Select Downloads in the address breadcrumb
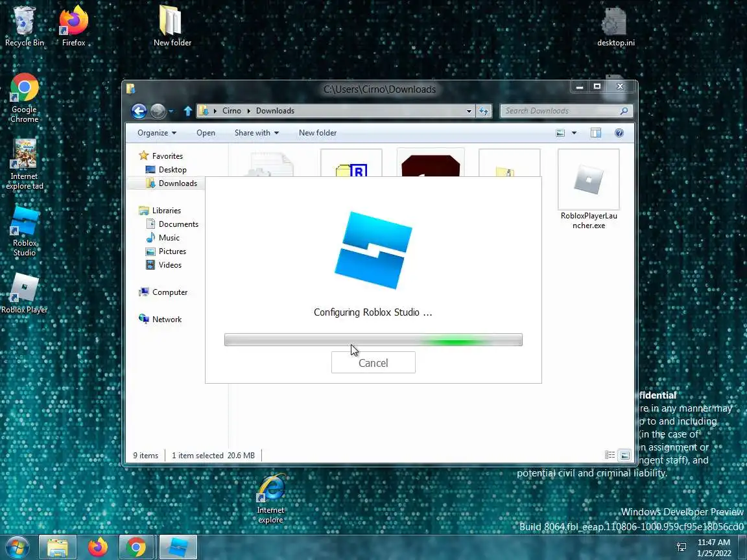Screen dimensions: 747x560 (x=275, y=111)
